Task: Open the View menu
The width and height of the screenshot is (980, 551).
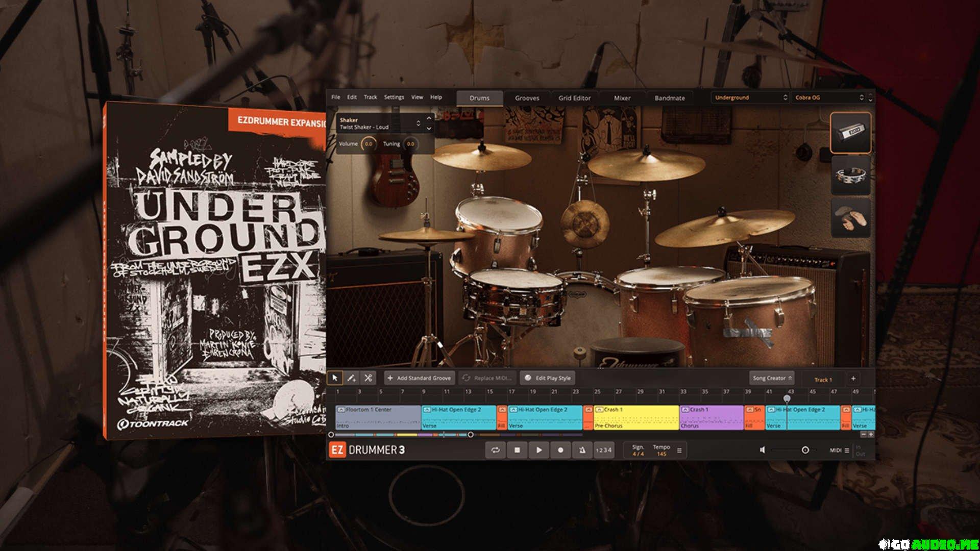Action: tap(417, 97)
